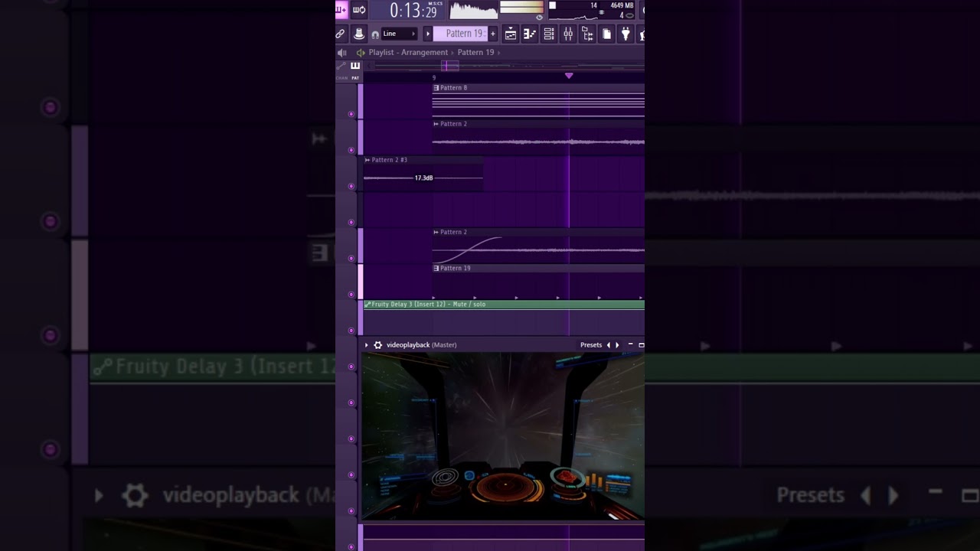Open Pattern 2 #3 clip menu icon

pos(367,160)
